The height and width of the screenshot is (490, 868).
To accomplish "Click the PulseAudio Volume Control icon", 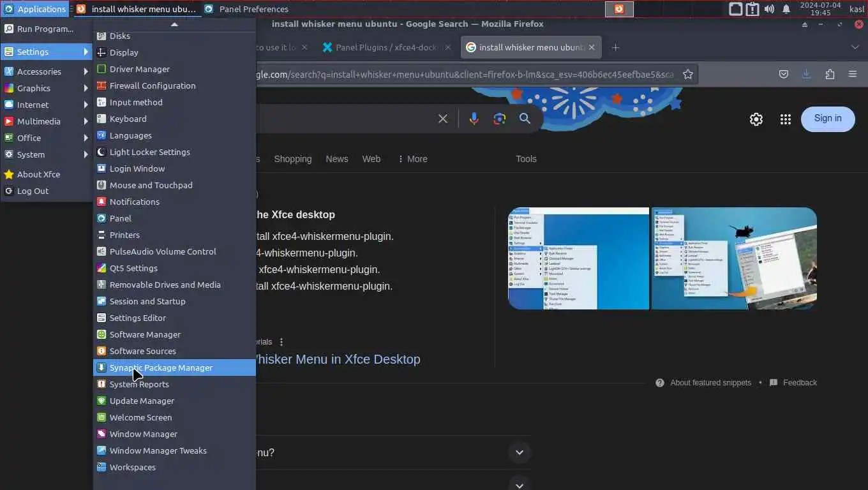I will 101,251.
